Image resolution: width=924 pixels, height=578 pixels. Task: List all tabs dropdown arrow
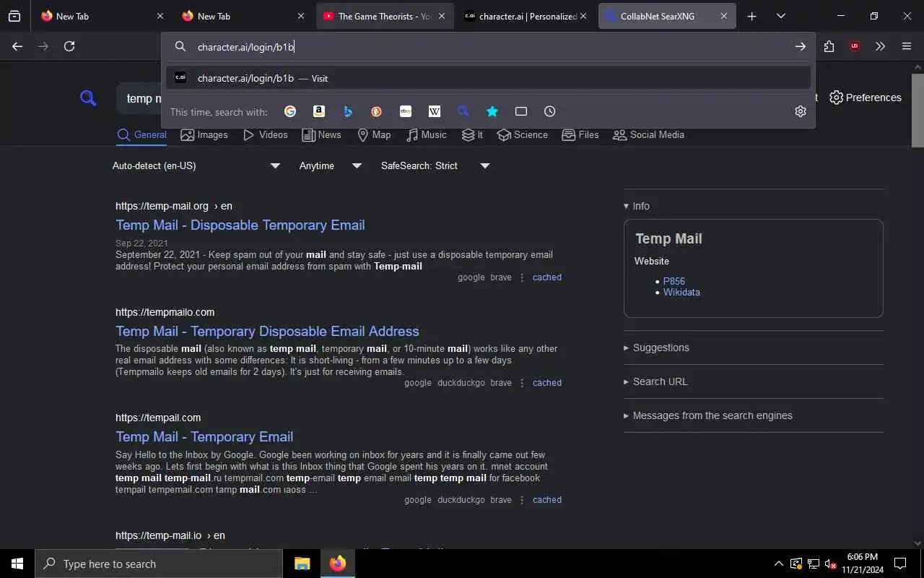[x=781, y=16]
